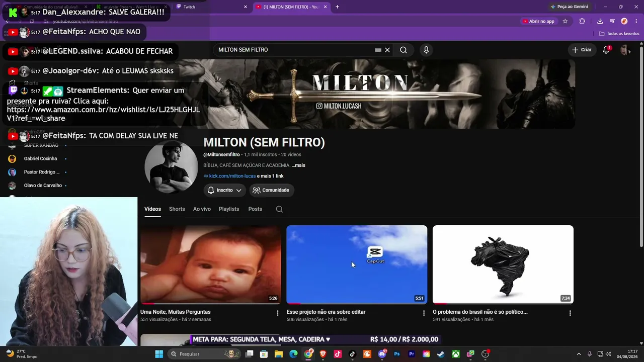644x362 pixels.
Task: Play the CapCut blue sky thumbnail video
Action: (357, 264)
